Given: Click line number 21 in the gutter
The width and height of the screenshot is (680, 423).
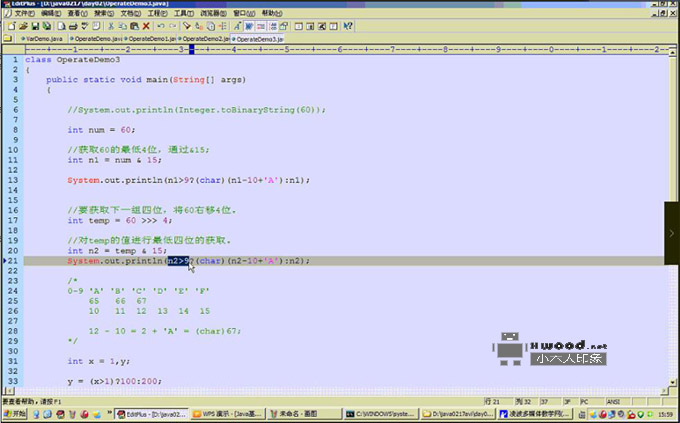Looking at the screenshot, I should (13, 261).
